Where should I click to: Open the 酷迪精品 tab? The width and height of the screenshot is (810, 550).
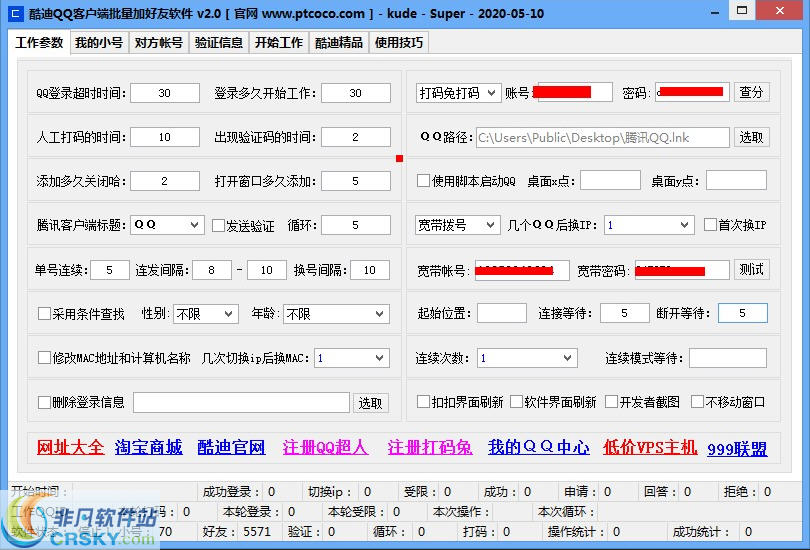338,42
